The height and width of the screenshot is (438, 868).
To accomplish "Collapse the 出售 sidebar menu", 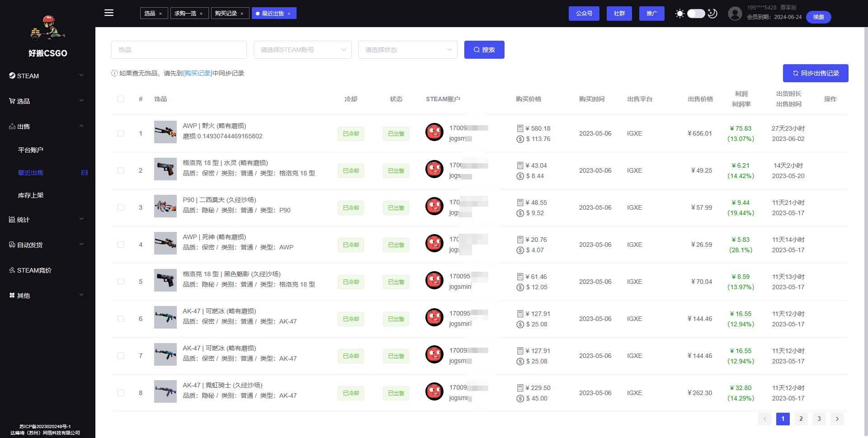I will coord(47,127).
